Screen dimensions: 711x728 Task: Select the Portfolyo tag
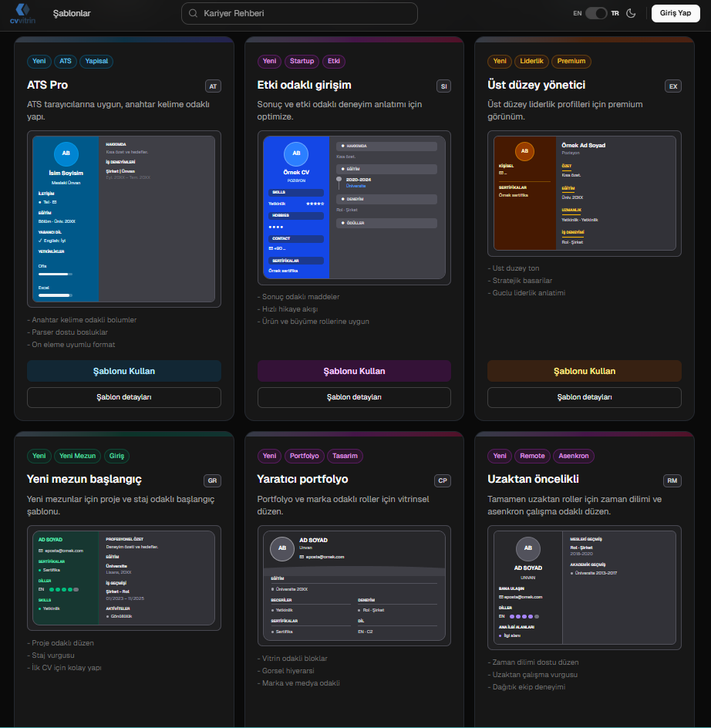point(304,456)
